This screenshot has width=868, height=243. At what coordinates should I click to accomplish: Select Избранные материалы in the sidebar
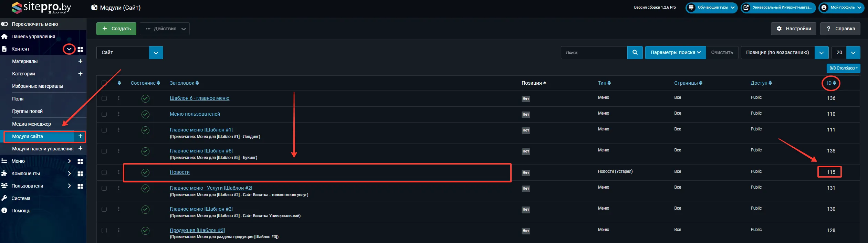[x=38, y=86]
